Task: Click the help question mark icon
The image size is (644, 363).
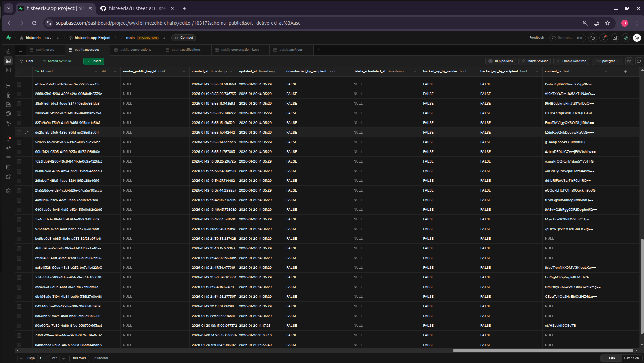Action: coord(593,38)
